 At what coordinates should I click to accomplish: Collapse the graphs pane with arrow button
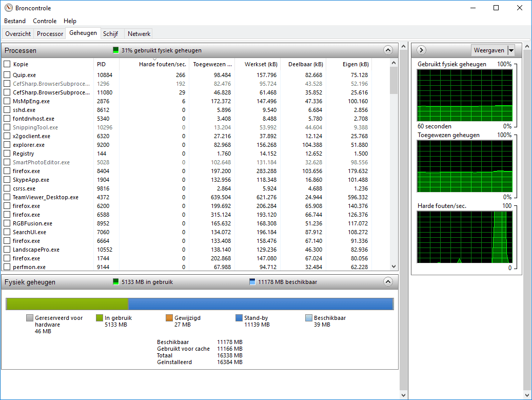click(x=422, y=50)
